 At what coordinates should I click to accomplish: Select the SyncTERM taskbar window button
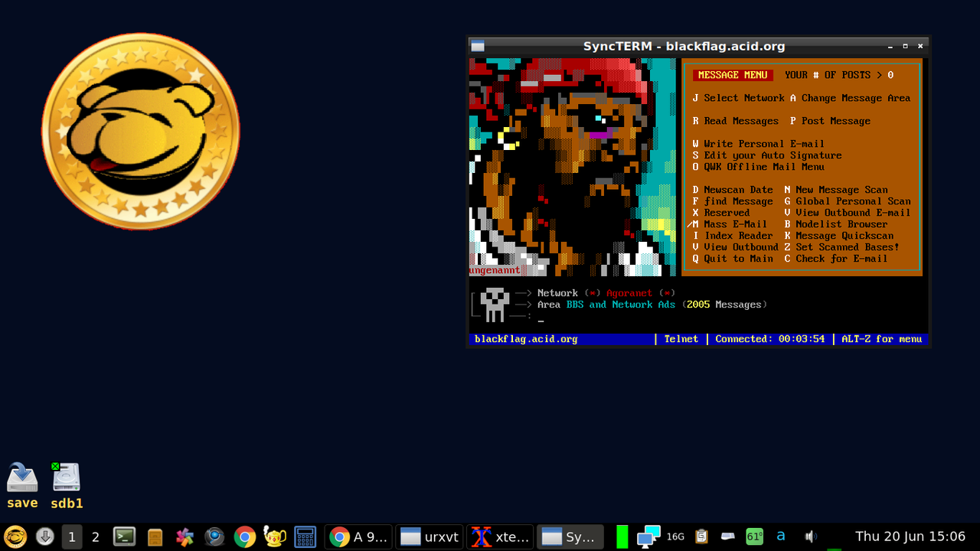[x=570, y=536]
